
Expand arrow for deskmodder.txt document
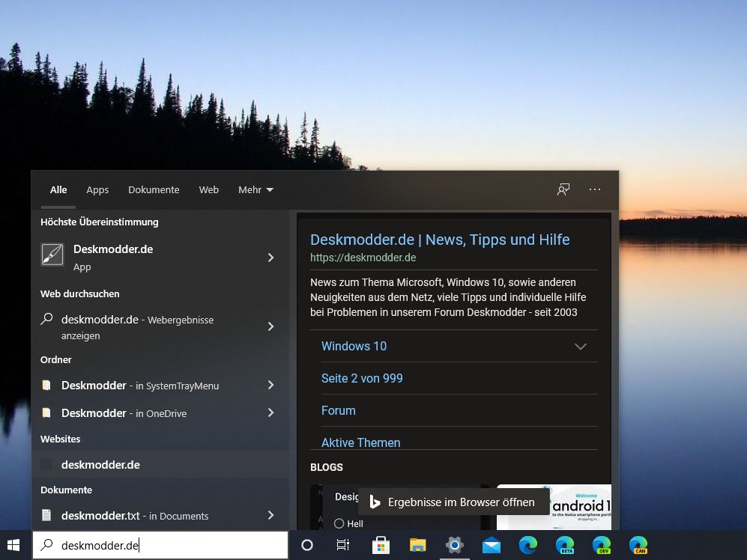pyautogui.click(x=271, y=515)
